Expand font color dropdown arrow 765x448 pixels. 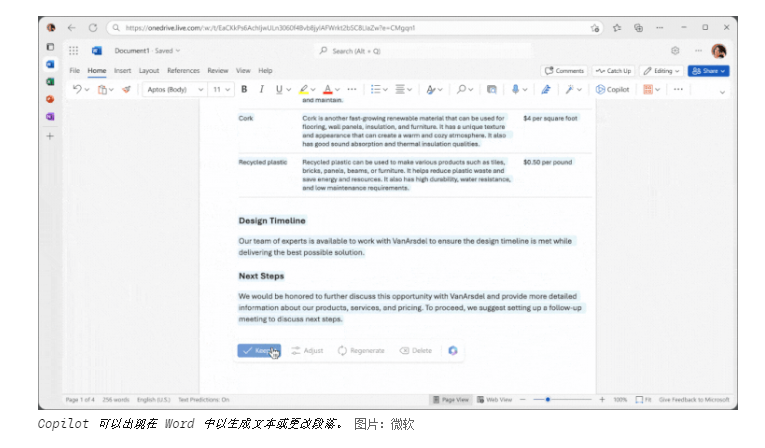pos(337,90)
